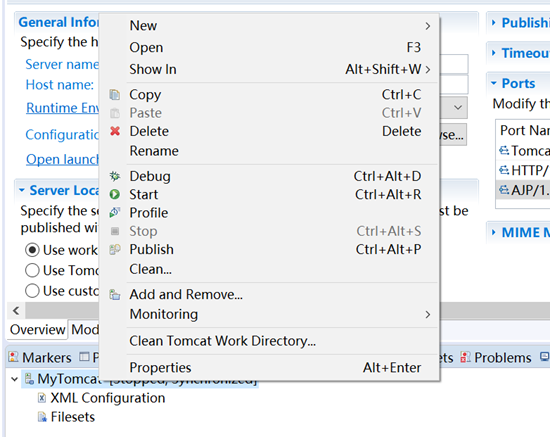The width and height of the screenshot is (550, 437).
Task: Select Use workspace metadata radio button
Action: coord(32,250)
